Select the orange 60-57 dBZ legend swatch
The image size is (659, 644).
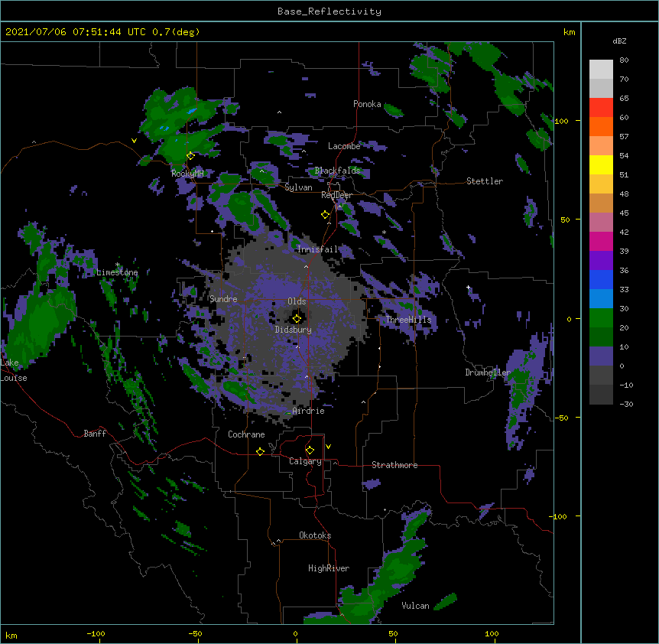[601, 126]
